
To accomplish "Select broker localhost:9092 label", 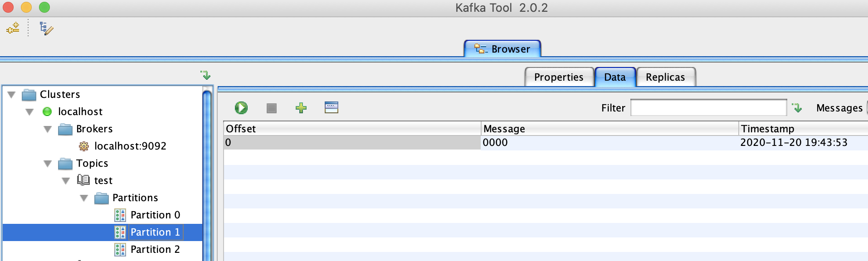I will pos(130,146).
